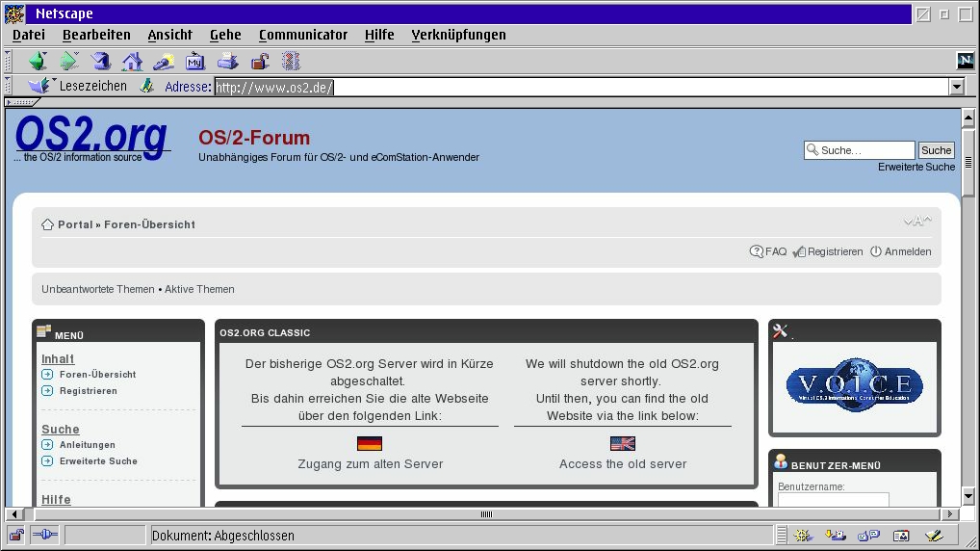The image size is (980, 551).
Task: Click the font size change icon
Action: coord(917,221)
